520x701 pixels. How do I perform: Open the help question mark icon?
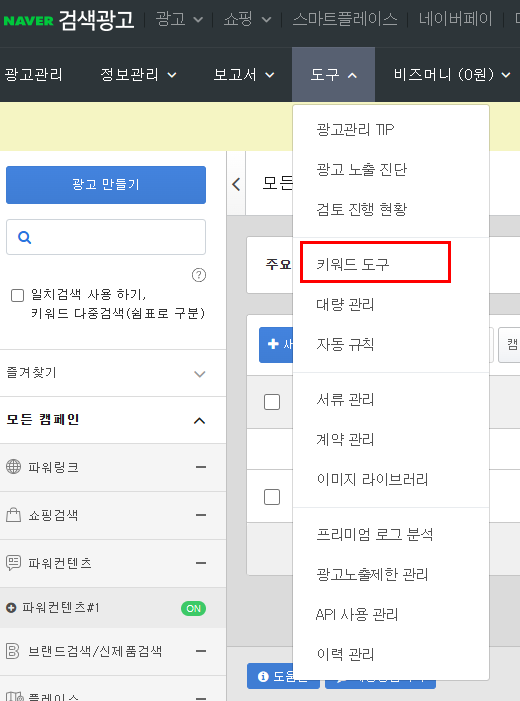point(199,275)
